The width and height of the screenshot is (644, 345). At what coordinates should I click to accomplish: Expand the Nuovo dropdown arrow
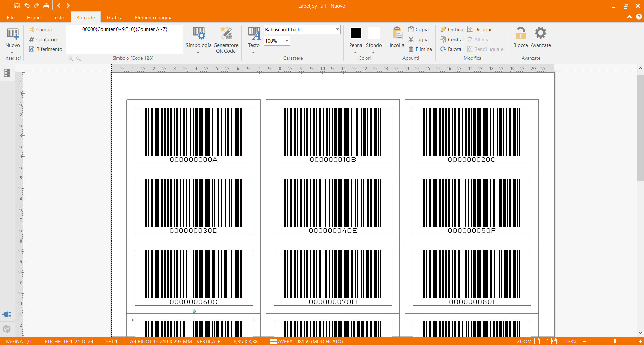click(x=12, y=53)
